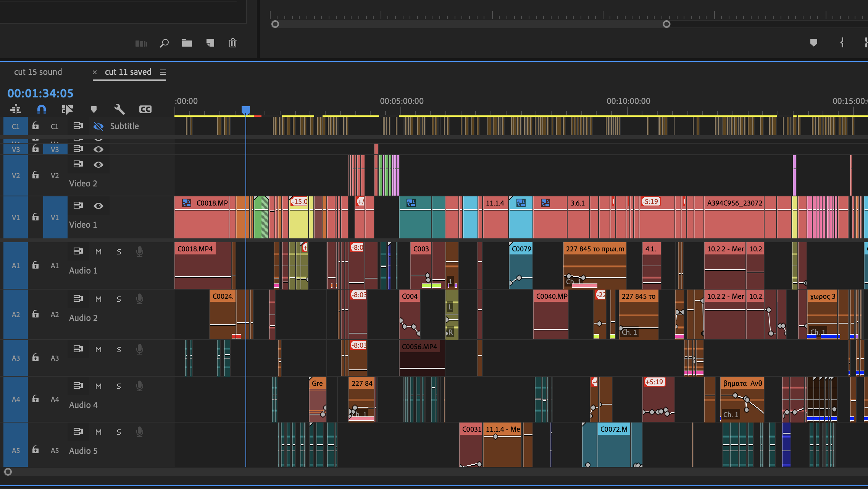Open the cut 11 saved panel menu
Screen dimensions: 868x489
(x=163, y=72)
